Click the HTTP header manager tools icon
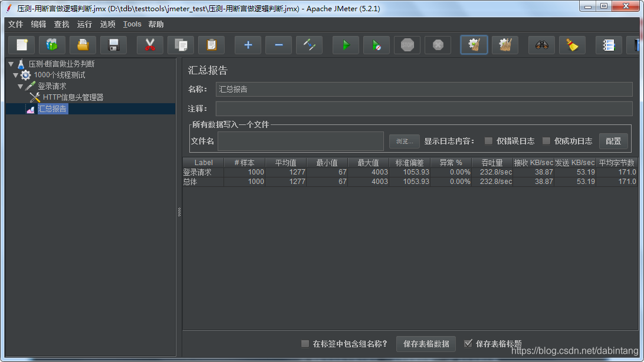This screenshot has height=362, width=644. coord(35,97)
